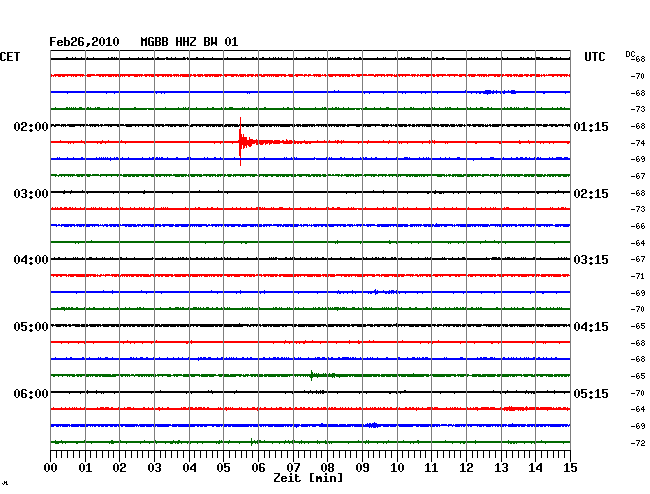Screen dimensions: 650x494
Task: Click the small green event near minute 07
Action: 312,375
